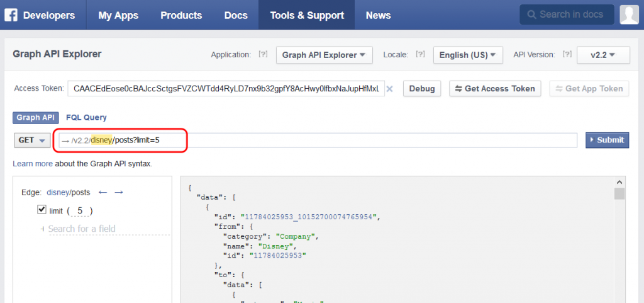Image resolution: width=644 pixels, height=303 pixels.
Task: Click the Facebook logo icon
Action: [x=11, y=15]
